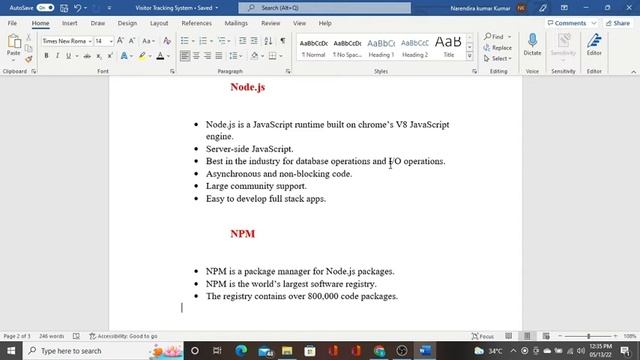Select Justify alignment icon

[x=219, y=56]
